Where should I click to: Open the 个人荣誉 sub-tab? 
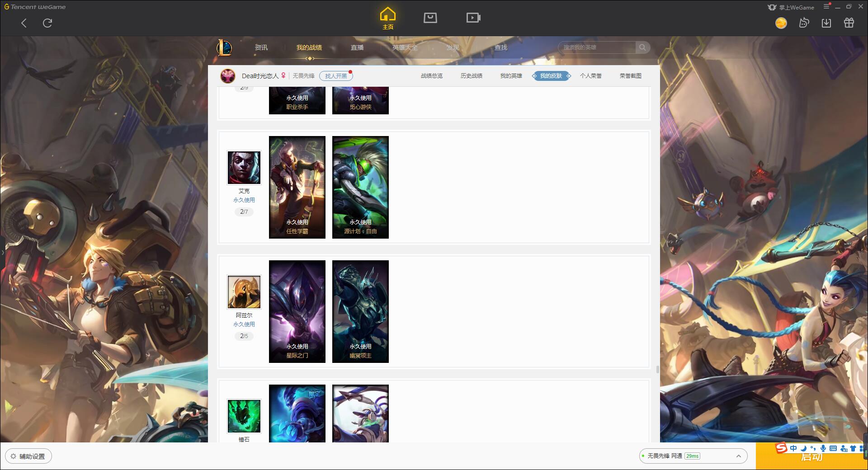pos(591,76)
